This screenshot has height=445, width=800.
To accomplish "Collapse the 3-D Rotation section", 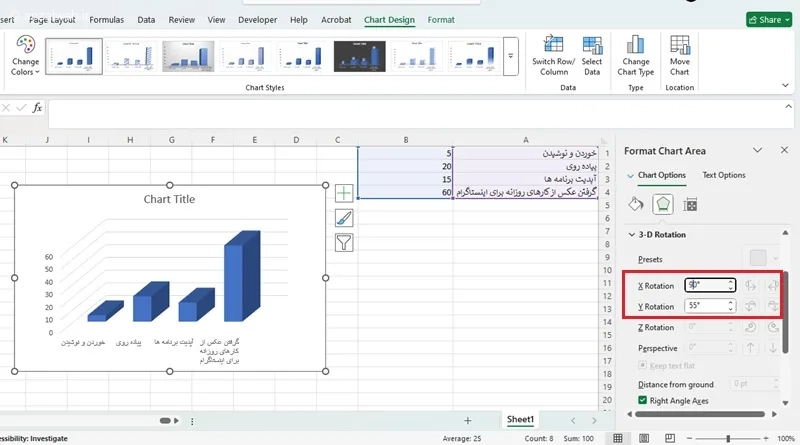I will (x=630, y=235).
